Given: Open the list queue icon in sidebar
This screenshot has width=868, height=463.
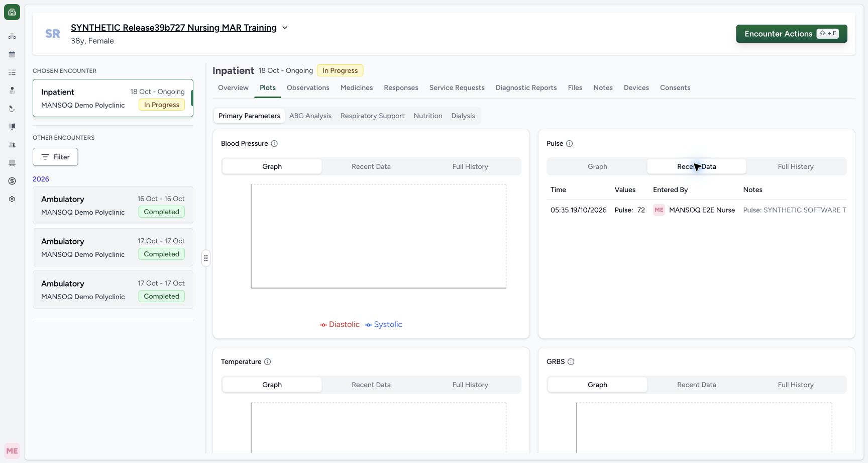Looking at the screenshot, I should point(12,72).
